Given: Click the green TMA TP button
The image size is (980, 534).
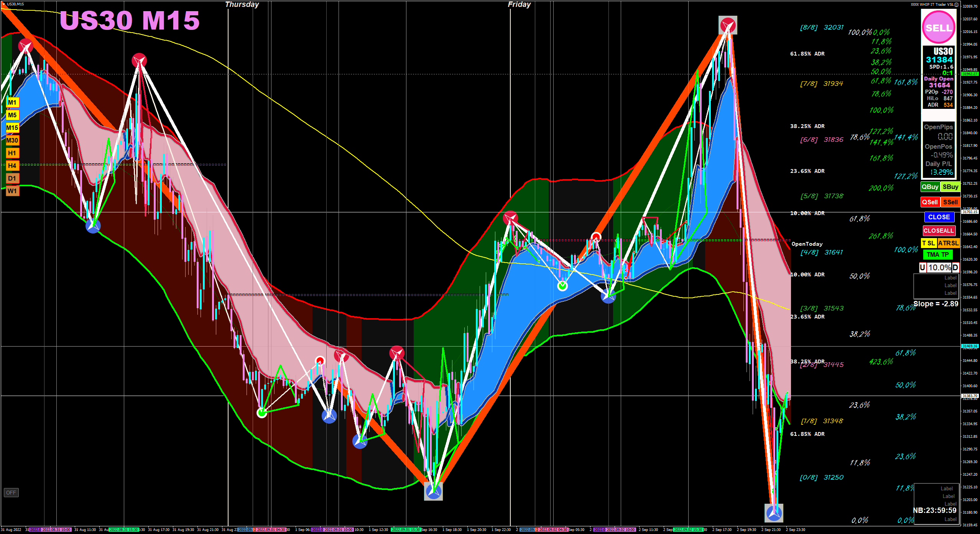Looking at the screenshot, I should click(x=937, y=255).
